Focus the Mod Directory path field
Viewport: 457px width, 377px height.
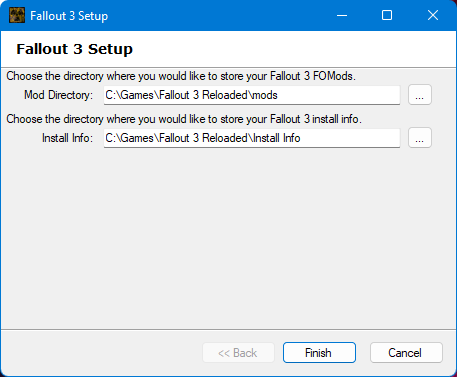pos(252,95)
